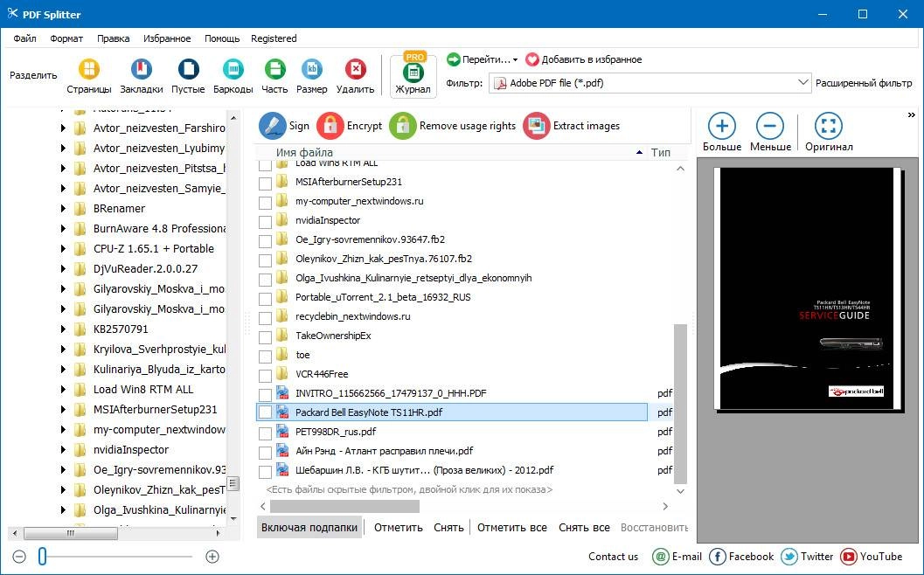Expand the nvidiaInspector tree folder
The height and width of the screenshot is (575, 924).
pyautogui.click(x=63, y=450)
